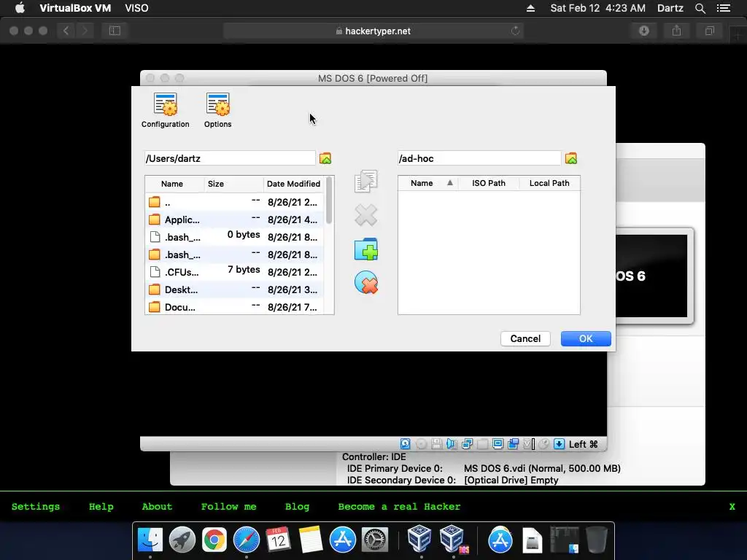Open Safari from the Dock
The width and height of the screenshot is (747, 560).
tap(247, 540)
